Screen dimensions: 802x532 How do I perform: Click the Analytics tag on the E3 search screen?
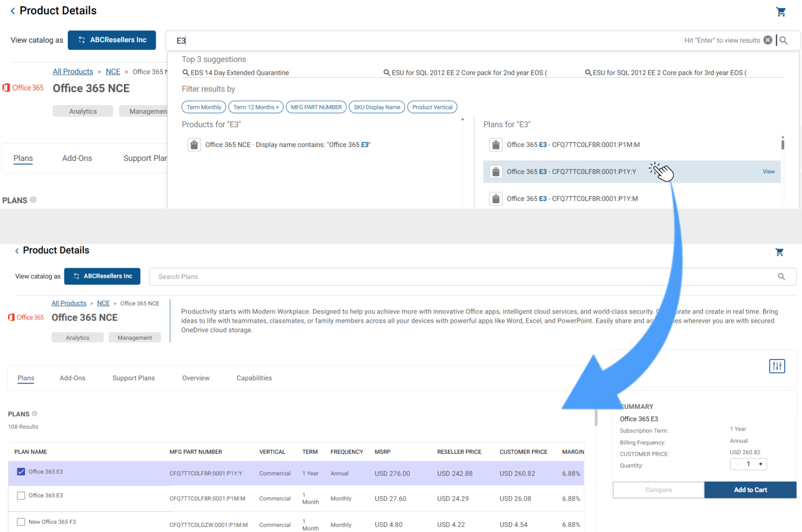coord(83,111)
